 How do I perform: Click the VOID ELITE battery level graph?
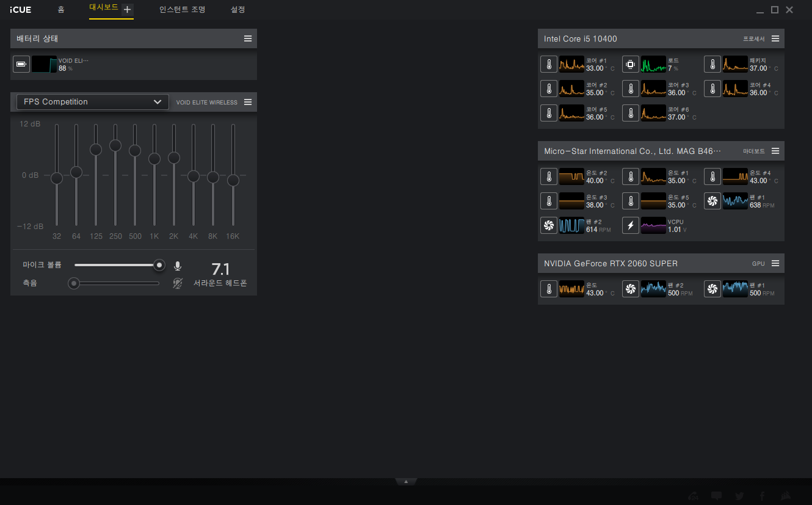click(44, 64)
